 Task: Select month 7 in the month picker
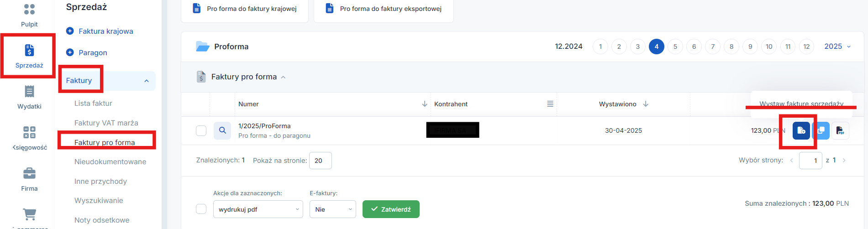coord(713,47)
